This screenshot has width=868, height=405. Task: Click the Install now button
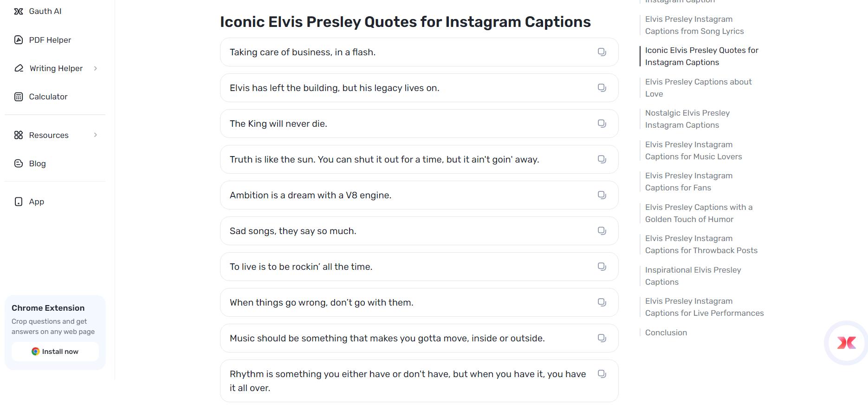tap(54, 352)
